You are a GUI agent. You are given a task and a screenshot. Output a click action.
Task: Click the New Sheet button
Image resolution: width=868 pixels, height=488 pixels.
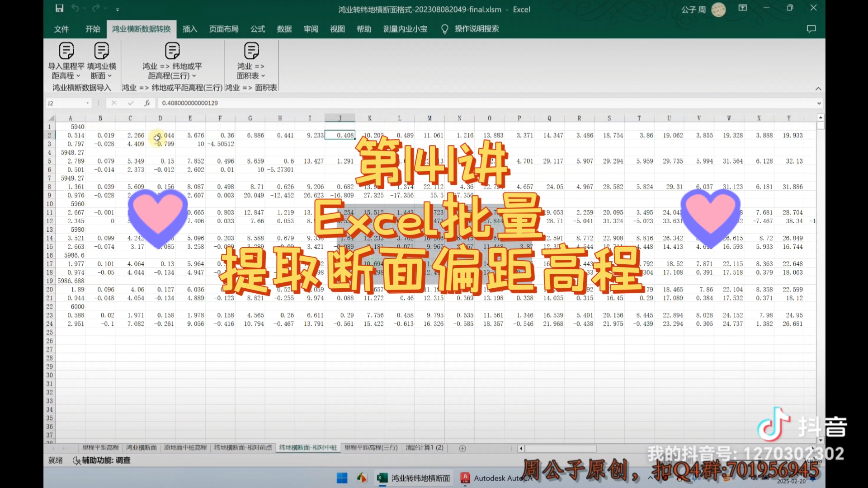coord(462,448)
